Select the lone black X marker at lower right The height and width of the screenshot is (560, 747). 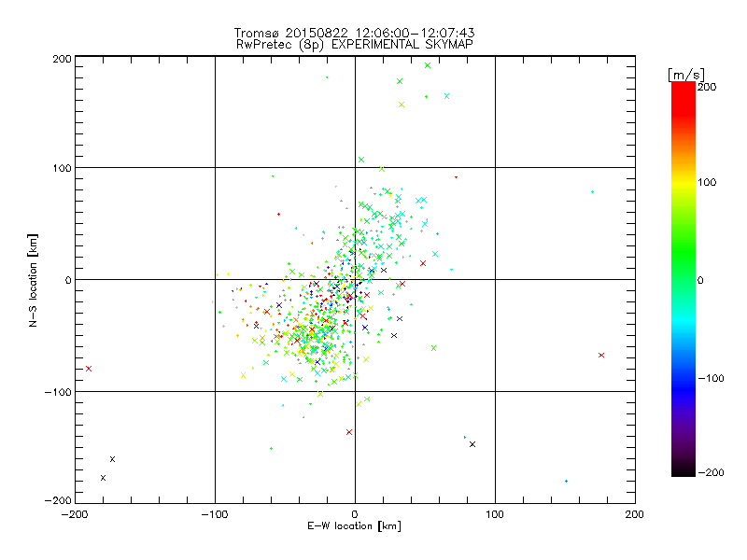[472, 444]
